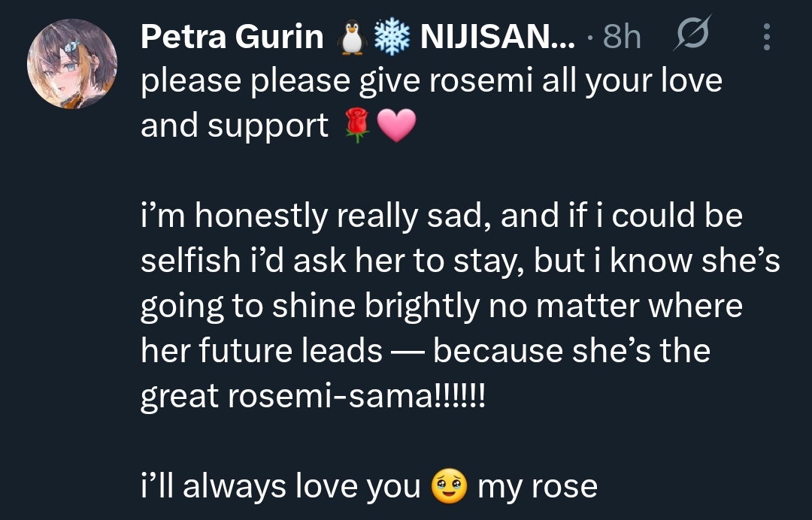Screen dimensions: 812x520
Task: Click the snowflake emoji in the display name
Action: tap(392, 37)
